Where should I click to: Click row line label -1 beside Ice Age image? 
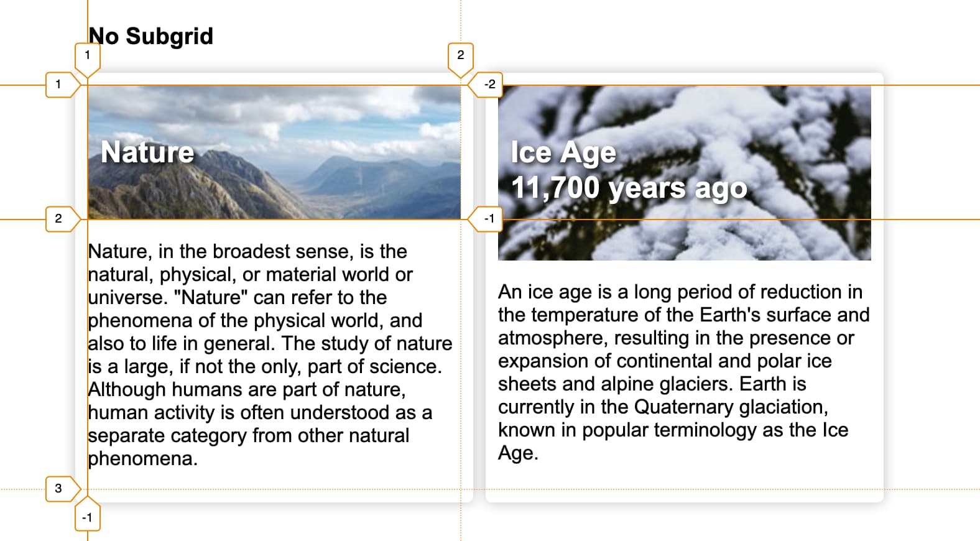coord(489,219)
